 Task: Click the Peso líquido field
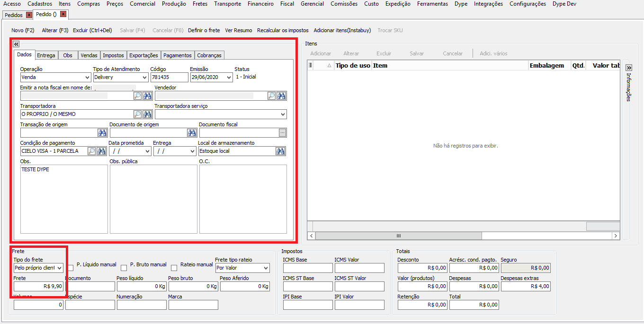point(142,286)
